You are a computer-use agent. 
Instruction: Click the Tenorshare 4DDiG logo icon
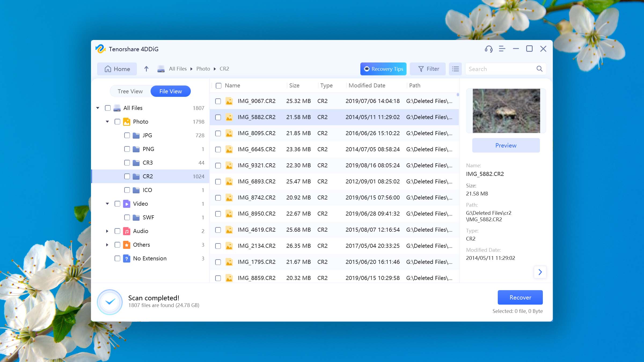(100, 49)
